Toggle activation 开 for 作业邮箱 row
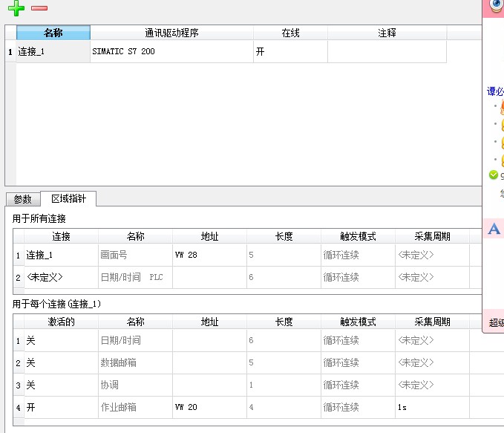504x433 pixels. [61, 408]
